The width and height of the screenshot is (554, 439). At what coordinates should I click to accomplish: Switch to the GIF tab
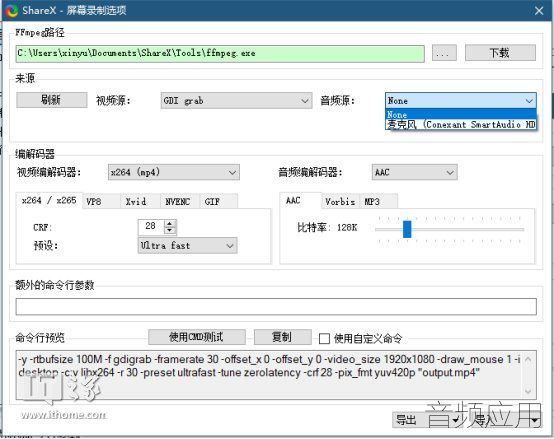pos(218,202)
